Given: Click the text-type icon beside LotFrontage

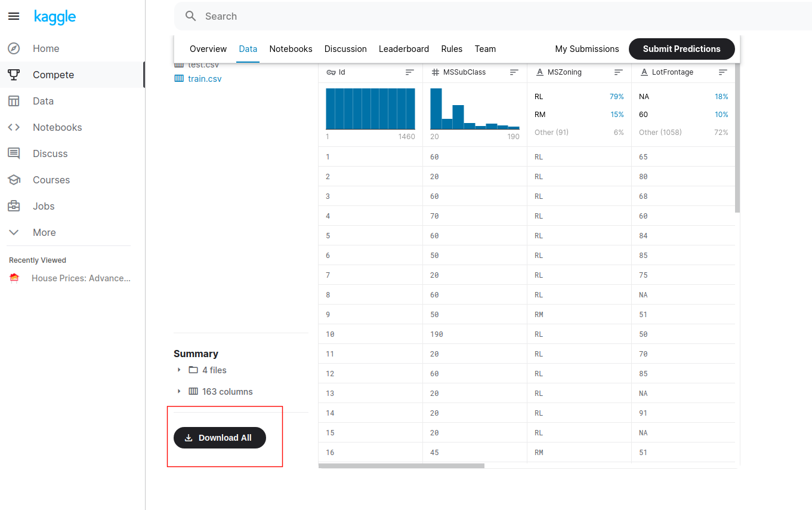Looking at the screenshot, I should coord(644,72).
